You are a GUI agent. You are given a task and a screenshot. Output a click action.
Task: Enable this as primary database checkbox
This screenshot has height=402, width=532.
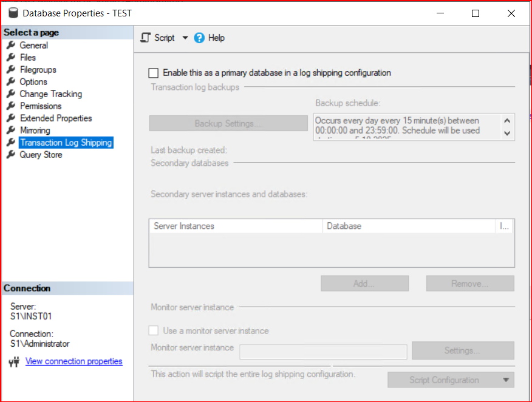coord(154,73)
